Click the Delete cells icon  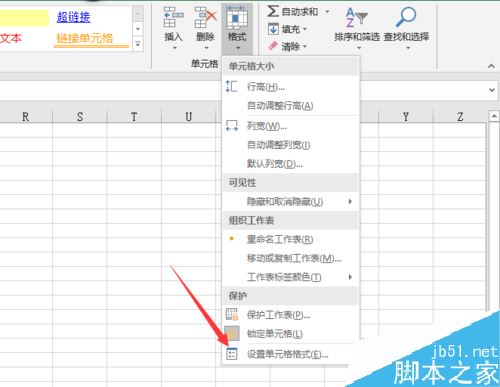[205, 17]
